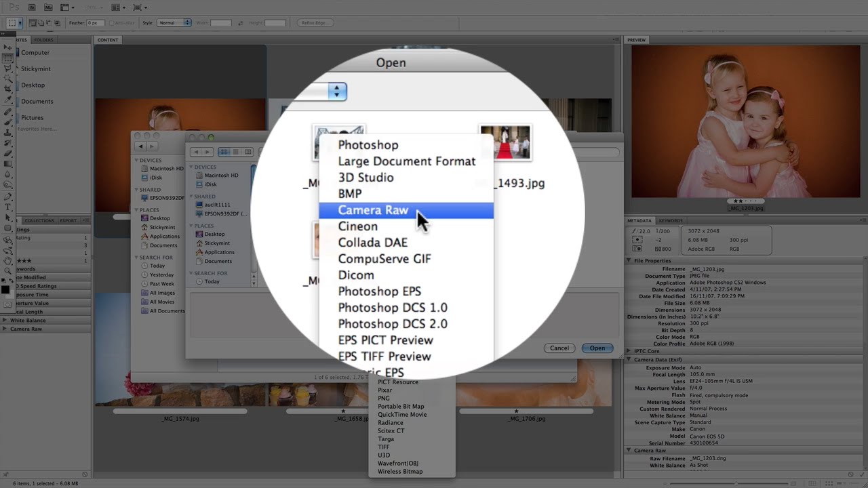Select the Rectangular Marquee tool in the toolbox
Image resolution: width=868 pixels, height=488 pixels.
[8, 58]
